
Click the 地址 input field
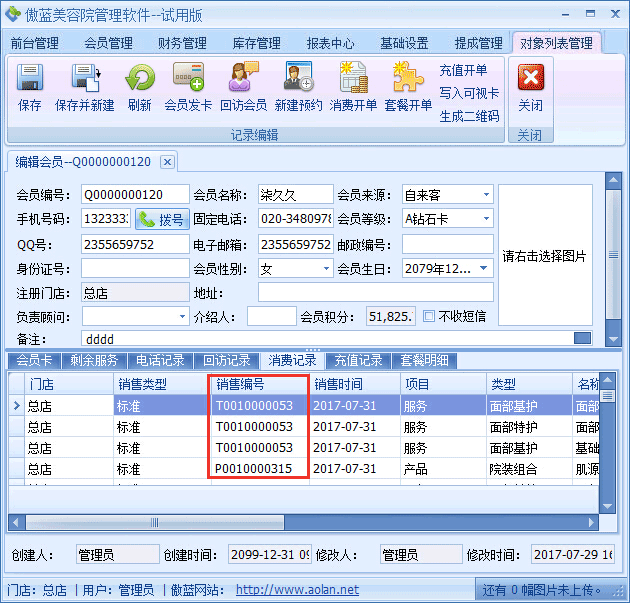pos(376,292)
